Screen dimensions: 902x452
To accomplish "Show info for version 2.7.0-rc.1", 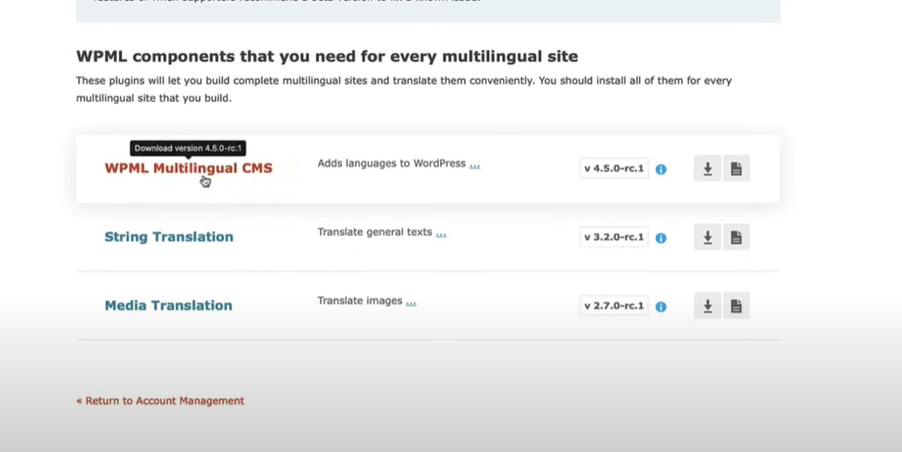I will click(x=661, y=307).
